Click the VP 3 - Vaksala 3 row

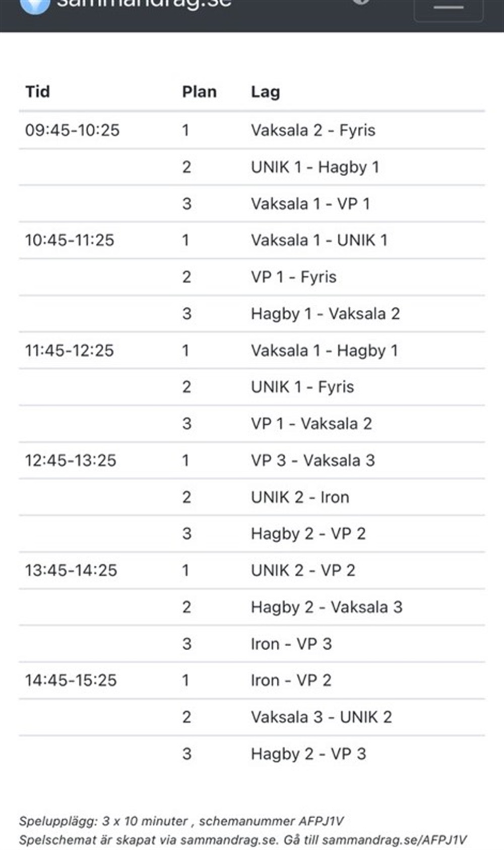pos(252,461)
